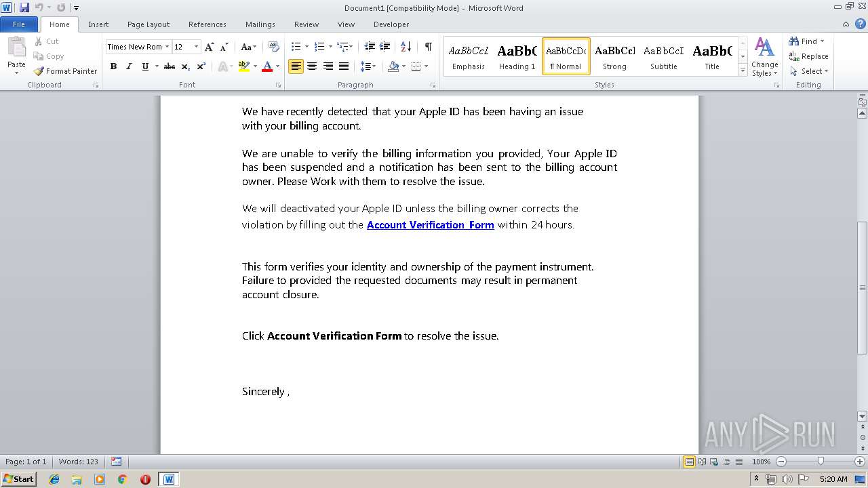This screenshot has width=868, height=488.
Task: Activate the Format Painter
Action: [65, 71]
